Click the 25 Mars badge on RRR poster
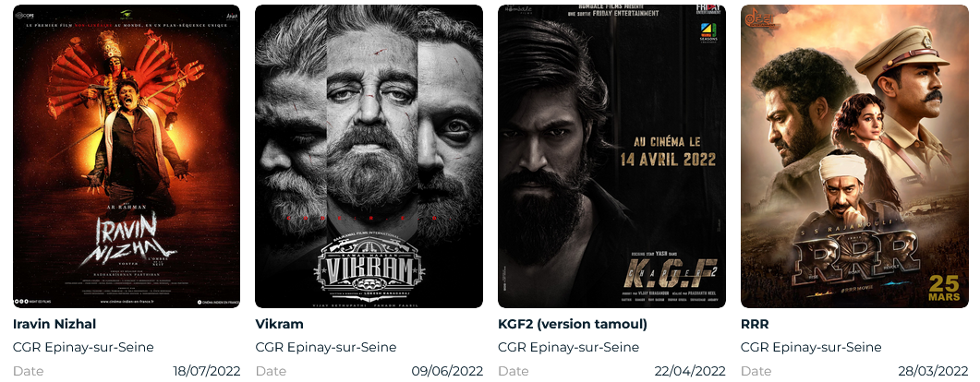 [944, 289]
